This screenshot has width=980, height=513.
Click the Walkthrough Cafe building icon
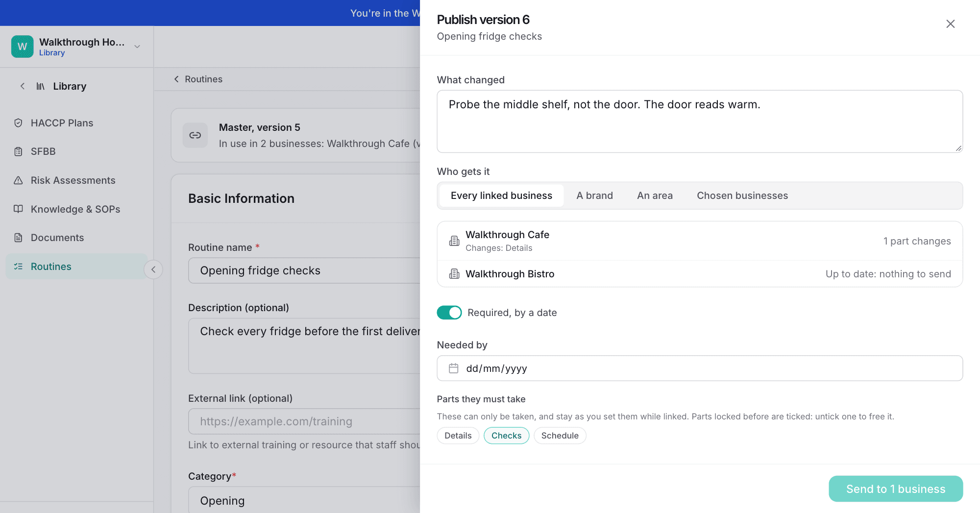tap(454, 241)
